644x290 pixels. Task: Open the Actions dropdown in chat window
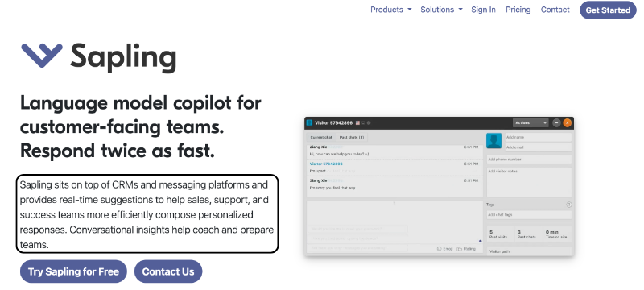(530, 122)
